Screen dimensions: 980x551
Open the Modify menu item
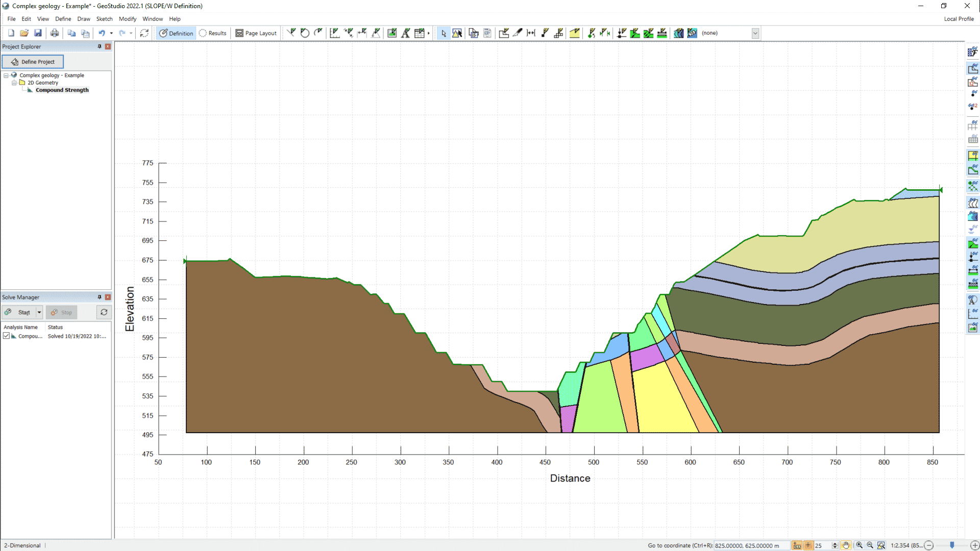pos(127,18)
